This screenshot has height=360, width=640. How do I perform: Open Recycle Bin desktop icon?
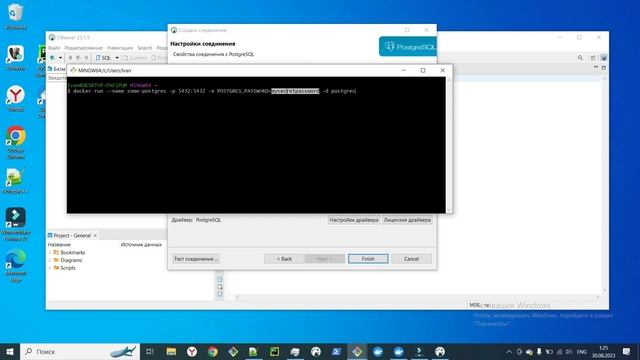tap(16, 17)
